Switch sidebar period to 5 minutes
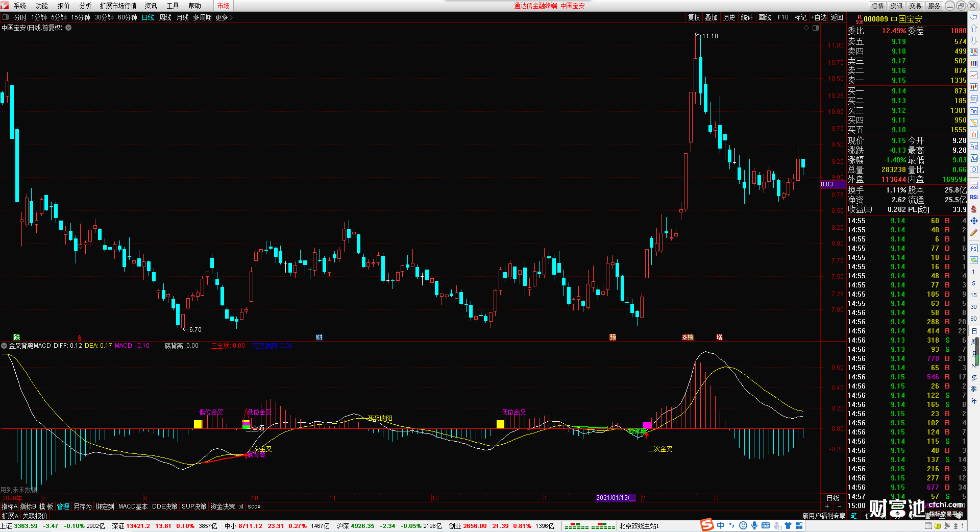The width and height of the screenshot is (980, 532). point(974,283)
